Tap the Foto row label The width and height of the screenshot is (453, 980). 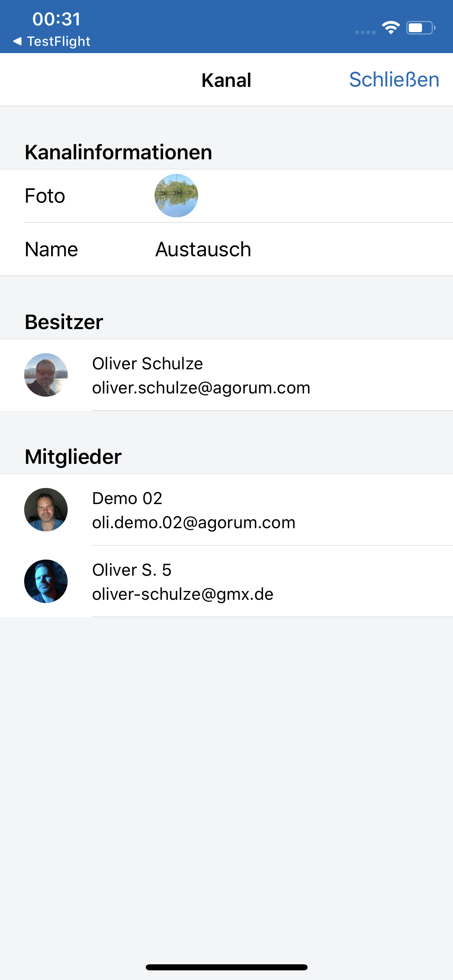[45, 196]
